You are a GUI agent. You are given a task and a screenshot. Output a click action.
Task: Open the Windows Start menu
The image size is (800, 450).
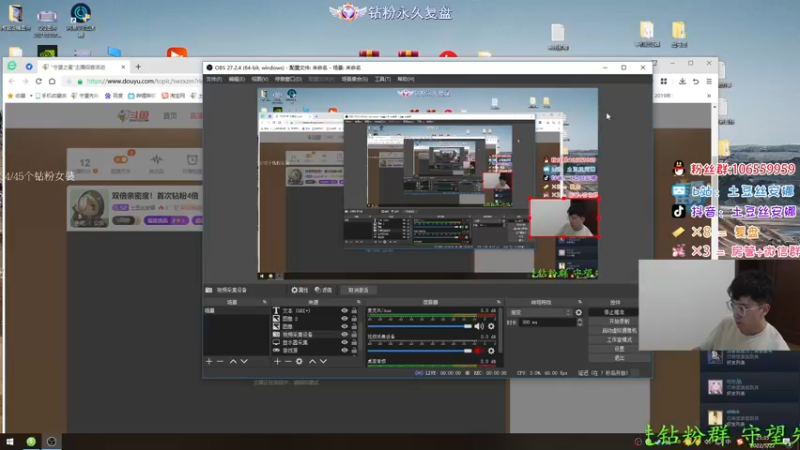(10, 442)
